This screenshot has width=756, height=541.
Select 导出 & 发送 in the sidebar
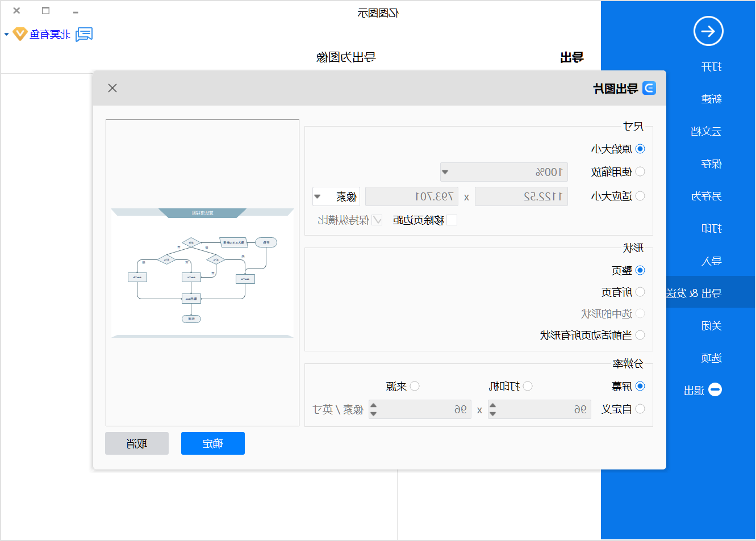coord(694,293)
